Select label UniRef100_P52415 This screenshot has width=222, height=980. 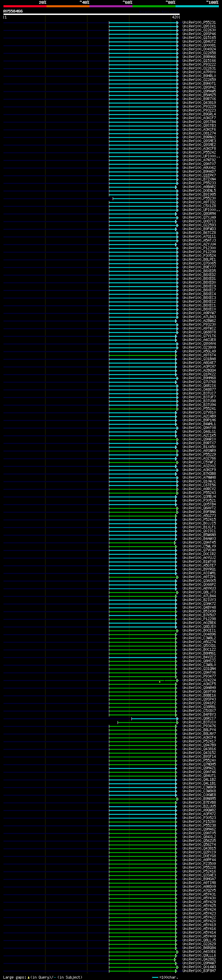tap(199, 520)
